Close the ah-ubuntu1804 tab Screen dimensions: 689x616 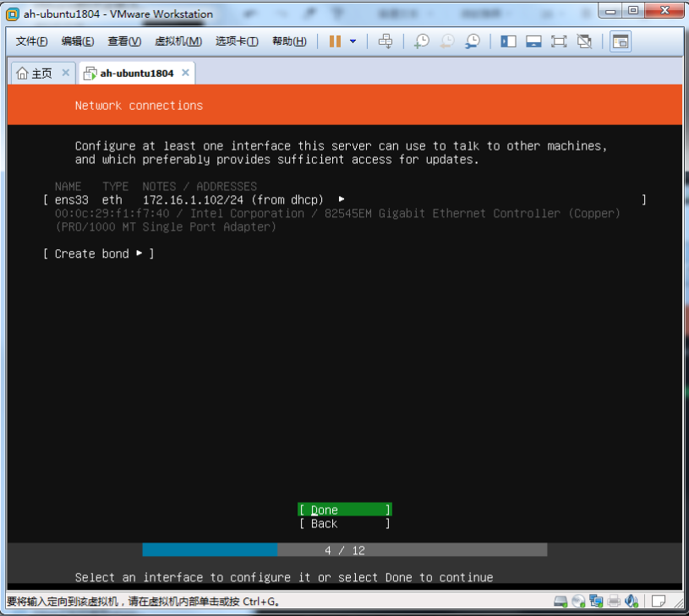[185, 74]
